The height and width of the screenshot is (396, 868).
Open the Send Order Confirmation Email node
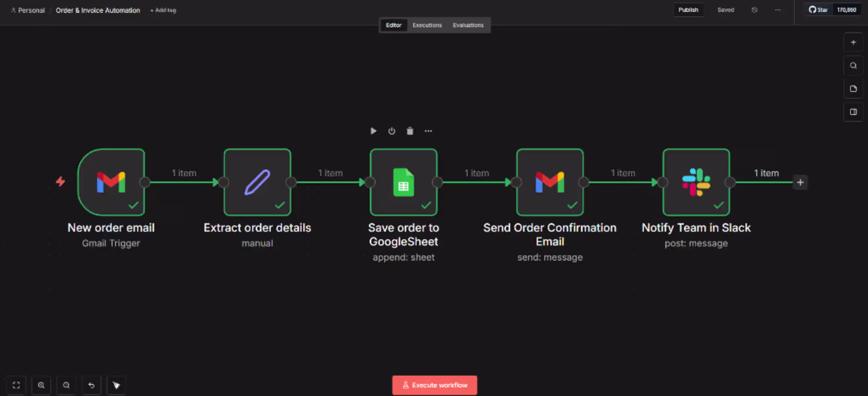click(x=550, y=182)
